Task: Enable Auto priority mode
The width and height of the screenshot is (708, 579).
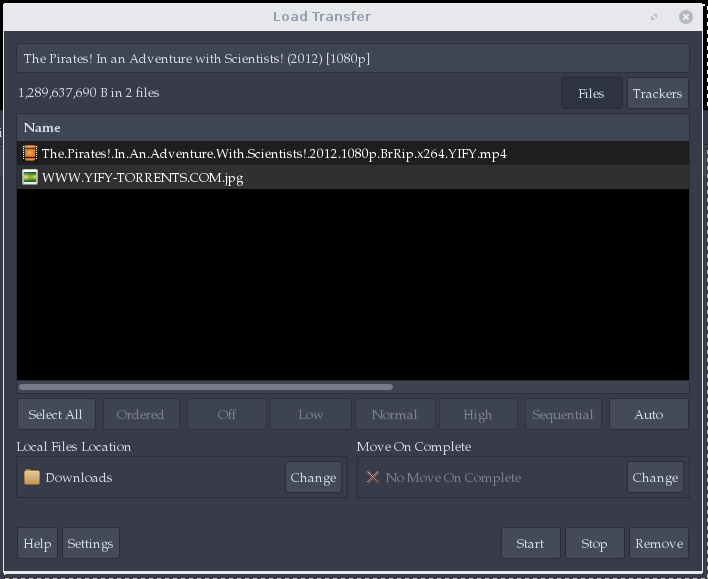Action: point(649,414)
